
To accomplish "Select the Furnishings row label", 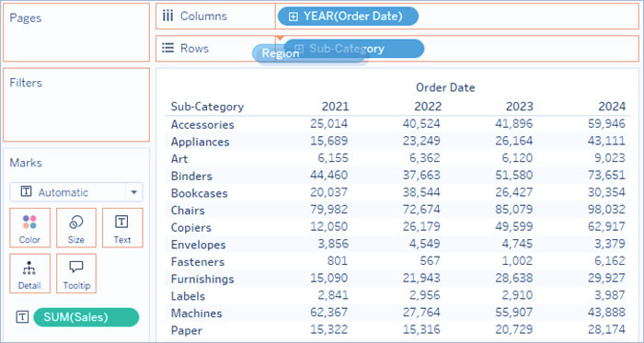I will point(202,279).
